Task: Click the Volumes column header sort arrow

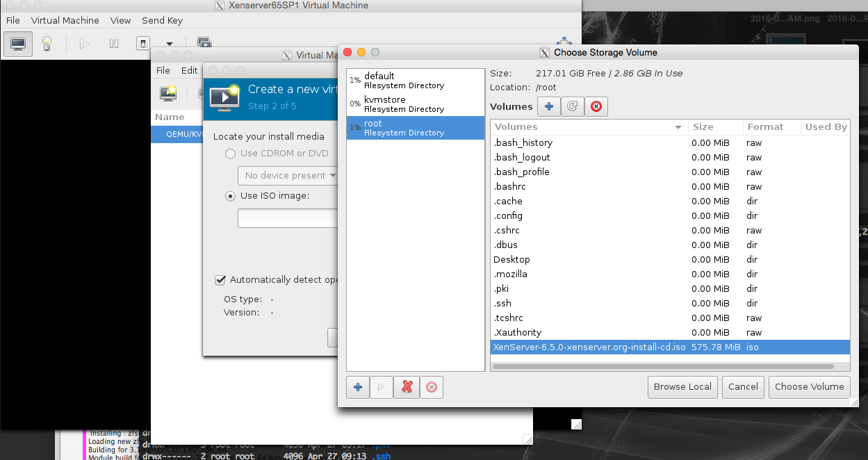Action: (678, 127)
